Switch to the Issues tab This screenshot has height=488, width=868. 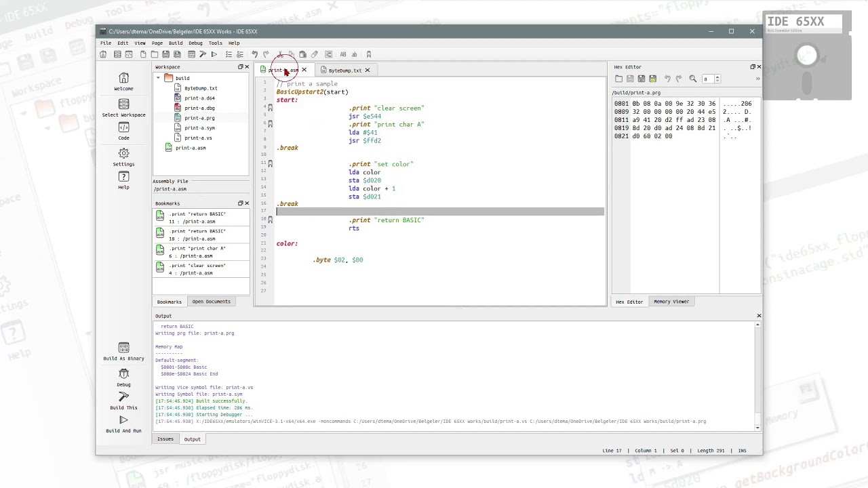point(165,439)
